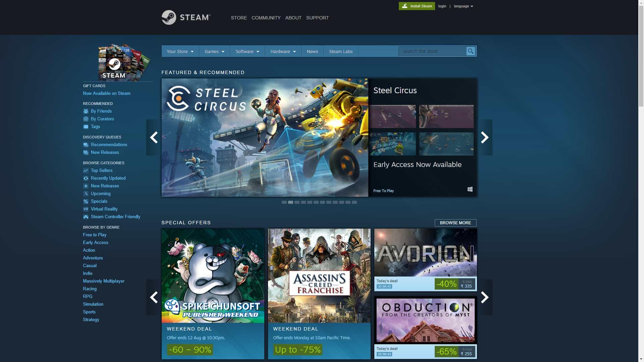Click the BROWSE MORE button
This screenshot has height=362, width=644.
pyautogui.click(x=455, y=223)
